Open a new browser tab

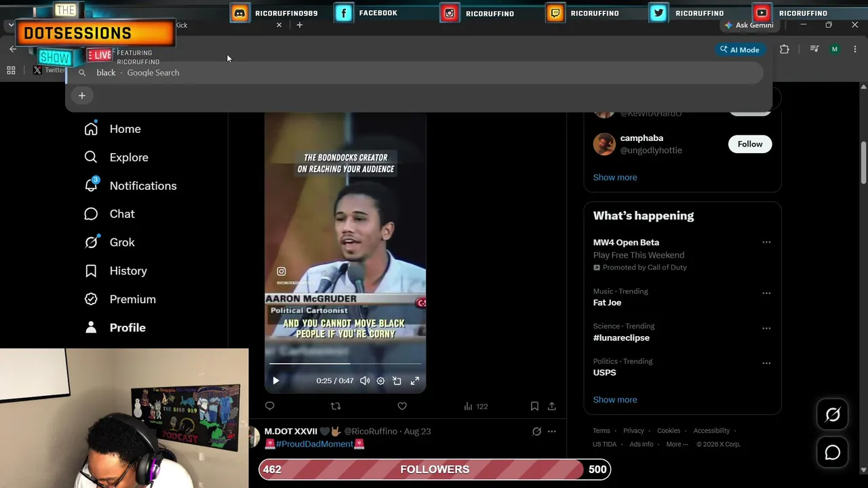[300, 25]
